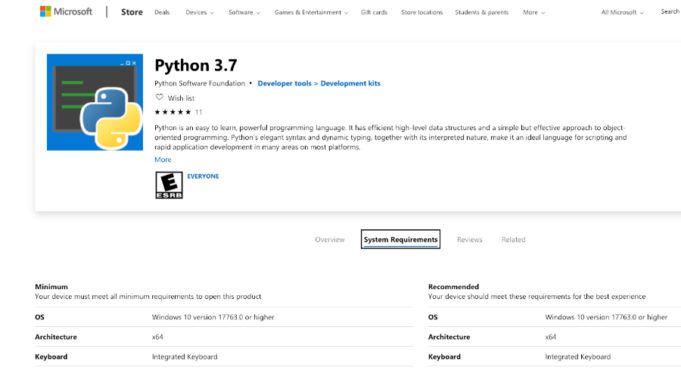681x383 pixels.
Task: Click More under the description
Action: [x=163, y=160]
